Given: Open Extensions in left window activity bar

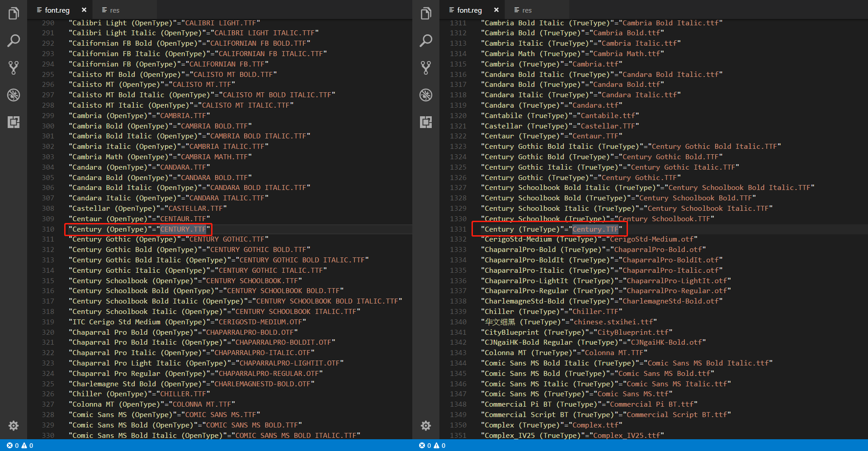Looking at the screenshot, I should [x=14, y=122].
